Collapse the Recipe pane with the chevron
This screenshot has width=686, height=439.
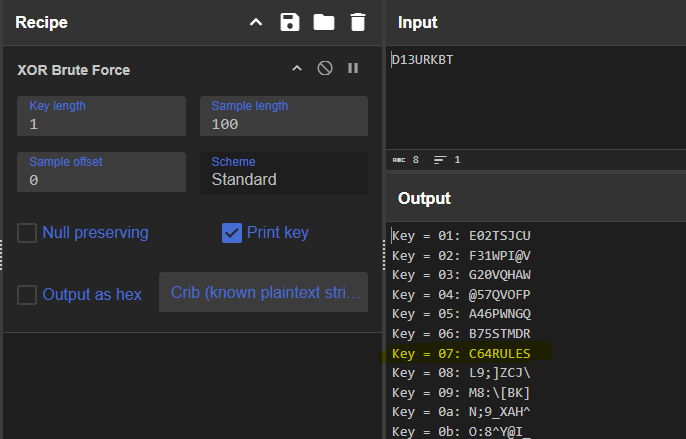256,22
